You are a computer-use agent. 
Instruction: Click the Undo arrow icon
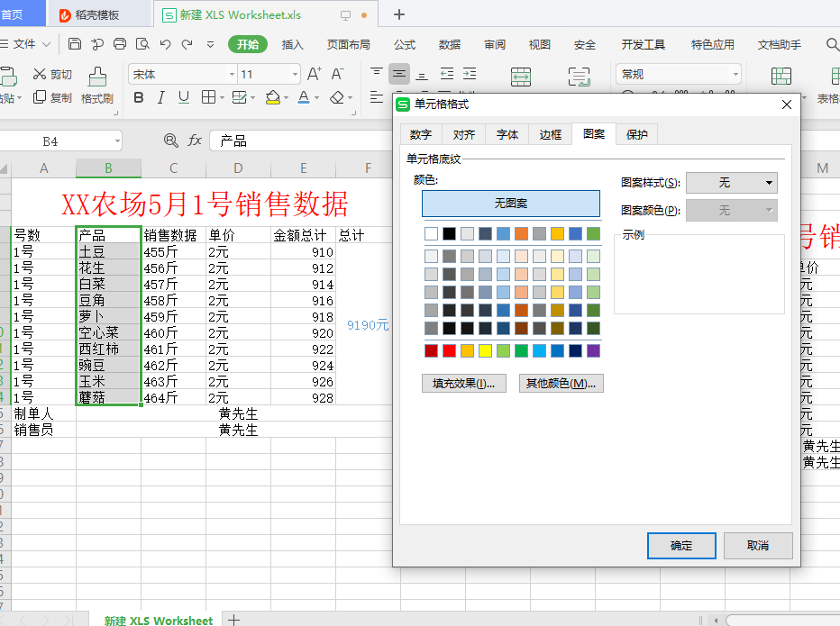[x=167, y=42]
